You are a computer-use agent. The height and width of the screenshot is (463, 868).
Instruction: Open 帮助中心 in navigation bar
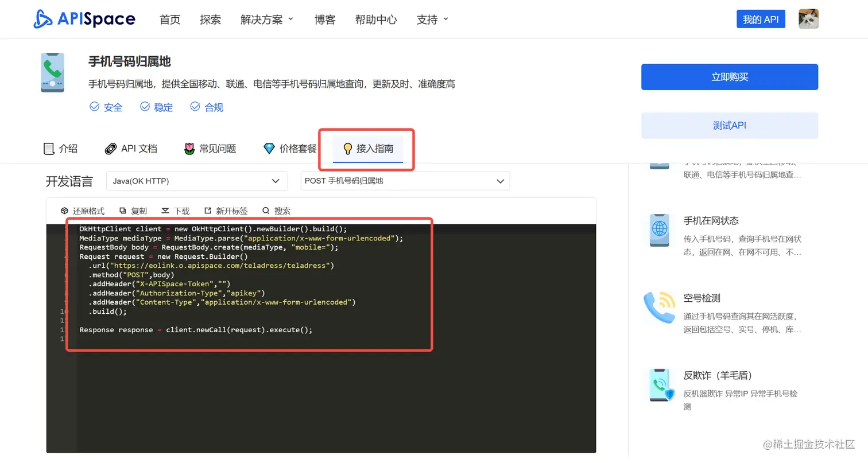376,20
